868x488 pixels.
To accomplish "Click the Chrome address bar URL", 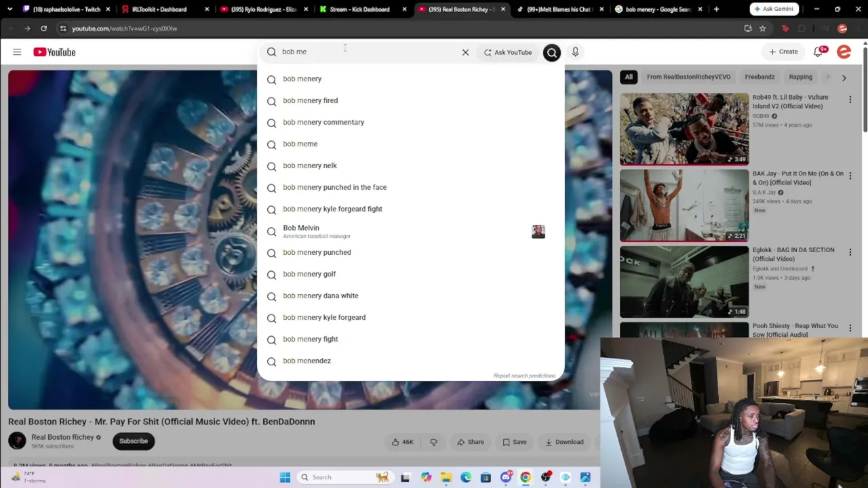I will coord(124,28).
